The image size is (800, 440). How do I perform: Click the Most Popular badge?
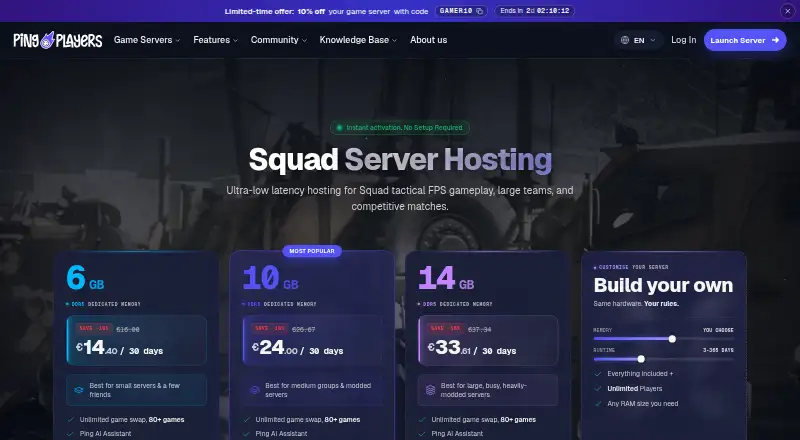click(x=312, y=251)
